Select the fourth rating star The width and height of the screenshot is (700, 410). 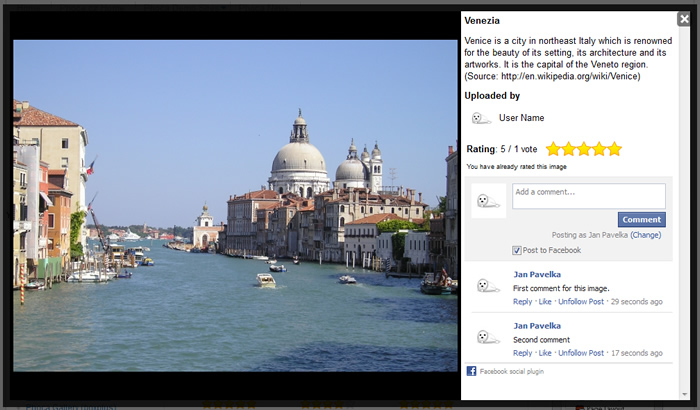(x=599, y=149)
